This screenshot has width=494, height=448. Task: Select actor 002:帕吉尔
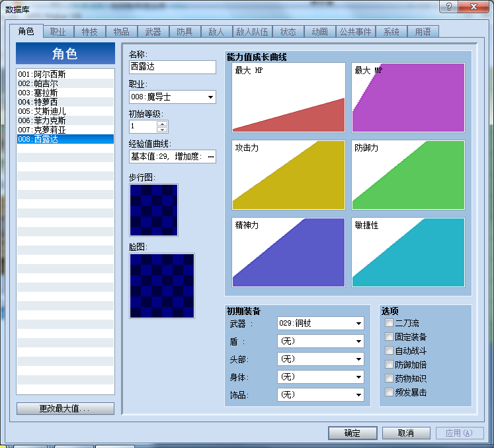pyautogui.click(x=65, y=83)
